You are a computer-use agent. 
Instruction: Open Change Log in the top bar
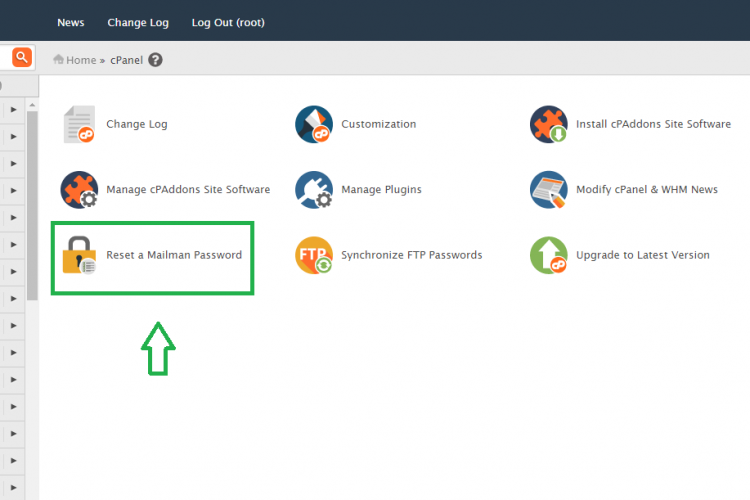coord(138,22)
